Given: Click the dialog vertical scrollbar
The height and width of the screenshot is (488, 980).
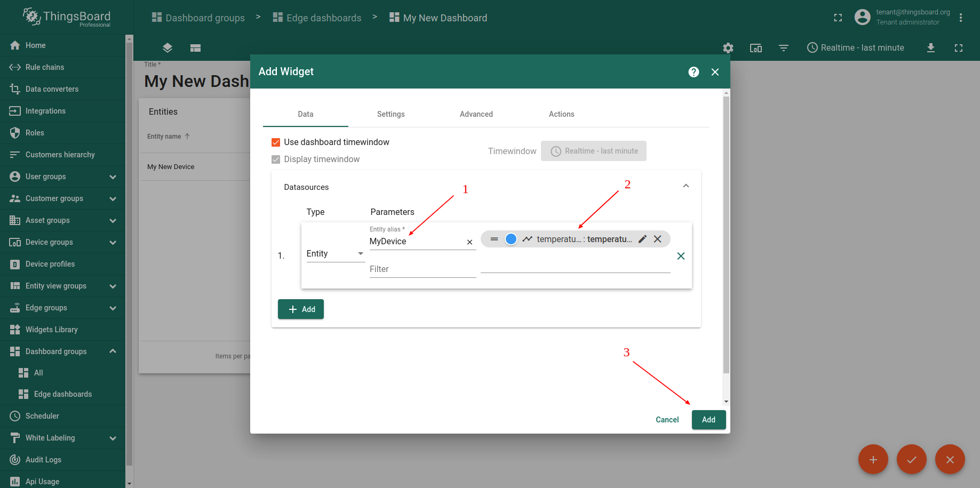Looking at the screenshot, I should click(x=726, y=235).
